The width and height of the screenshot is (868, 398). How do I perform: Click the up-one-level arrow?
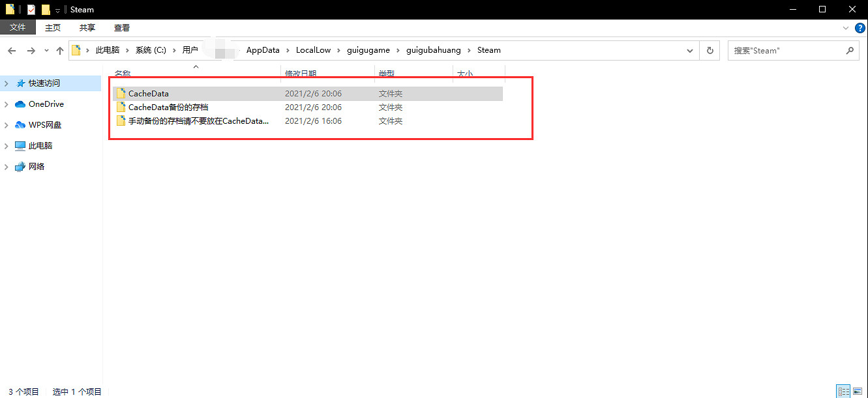[x=60, y=51]
